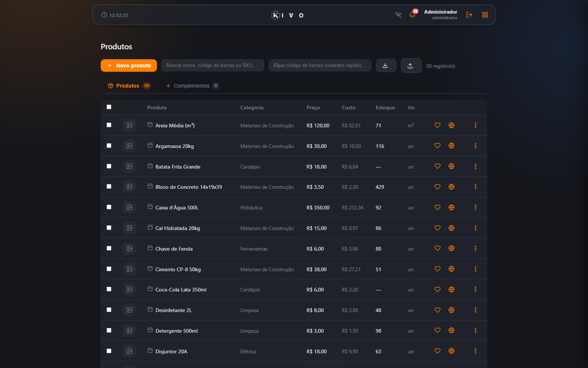The width and height of the screenshot is (588, 368).
Task: Click the Novo produto button
Action: (129, 66)
